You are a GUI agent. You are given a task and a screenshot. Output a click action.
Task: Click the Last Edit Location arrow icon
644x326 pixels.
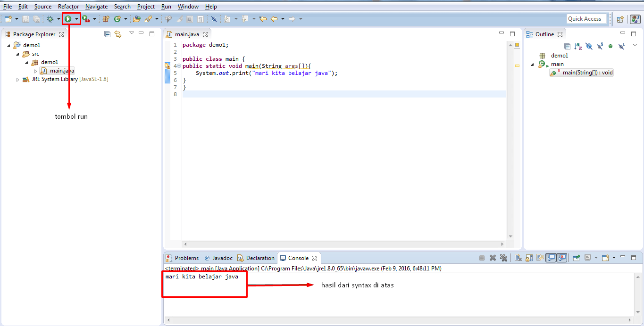[x=263, y=19]
